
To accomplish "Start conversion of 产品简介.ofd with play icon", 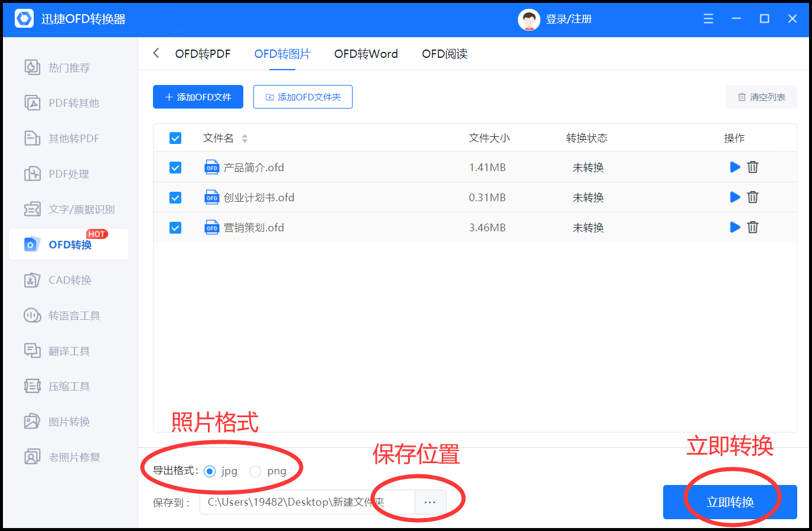I will pos(735,167).
